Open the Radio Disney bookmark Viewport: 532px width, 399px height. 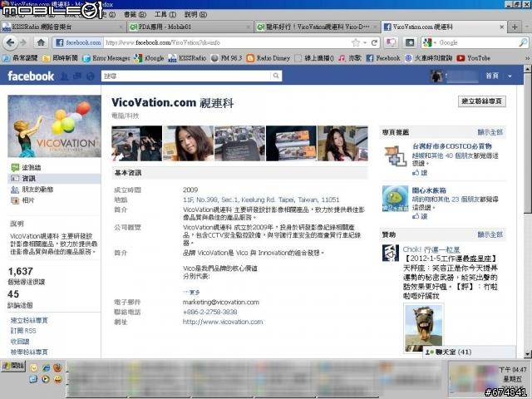pyautogui.click(x=268, y=58)
